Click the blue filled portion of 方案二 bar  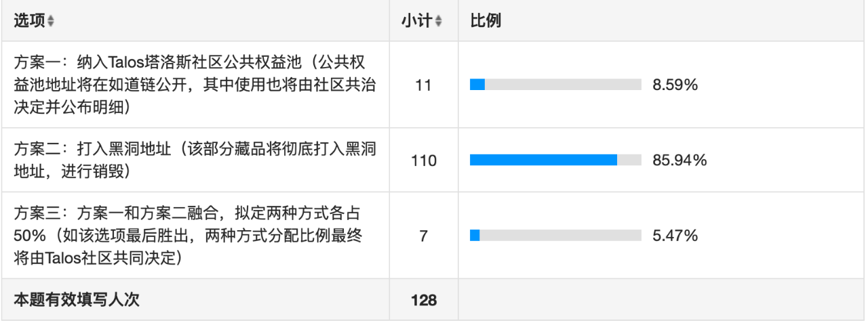[x=544, y=160]
